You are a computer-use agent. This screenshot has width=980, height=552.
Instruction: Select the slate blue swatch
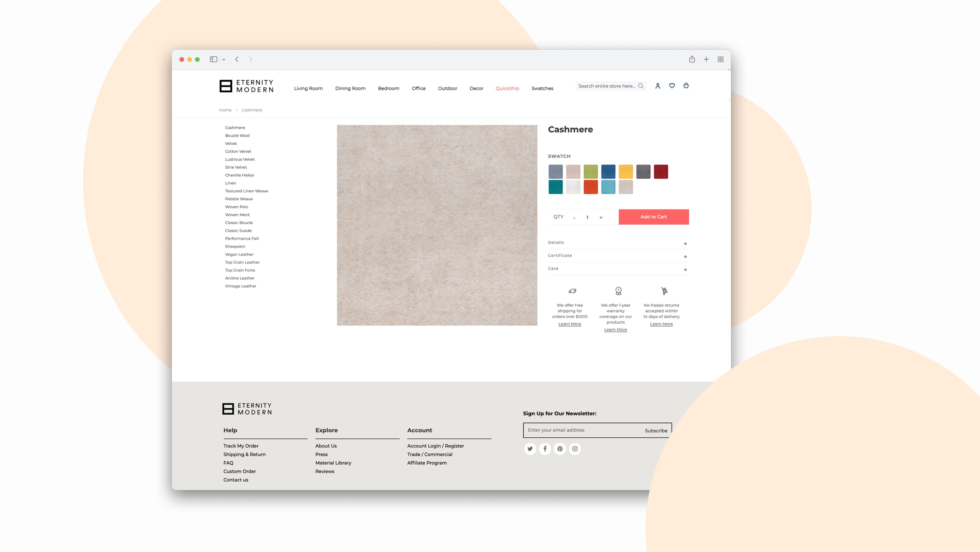[x=556, y=172]
